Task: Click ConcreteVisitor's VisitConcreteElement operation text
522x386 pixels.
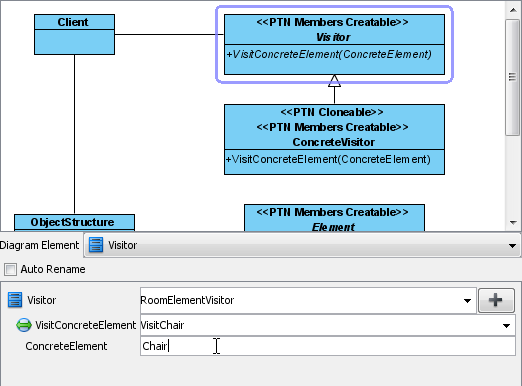Action: (328, 159)
